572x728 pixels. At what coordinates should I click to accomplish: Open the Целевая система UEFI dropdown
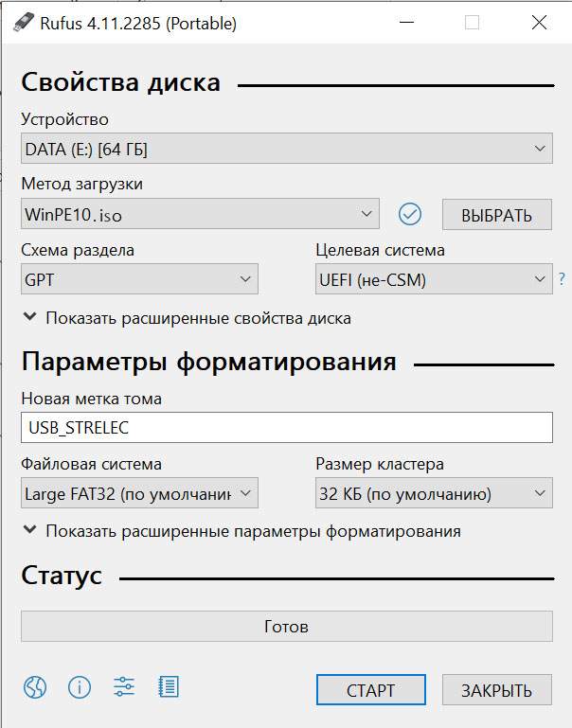pos(433,279)
